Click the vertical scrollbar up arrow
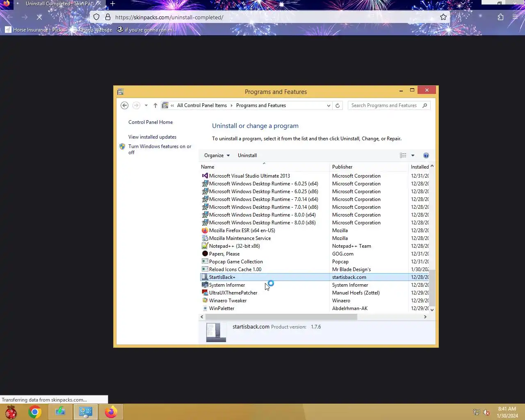Screen dimensions: 525x420 pyautogui.click(x=432, y=166)
